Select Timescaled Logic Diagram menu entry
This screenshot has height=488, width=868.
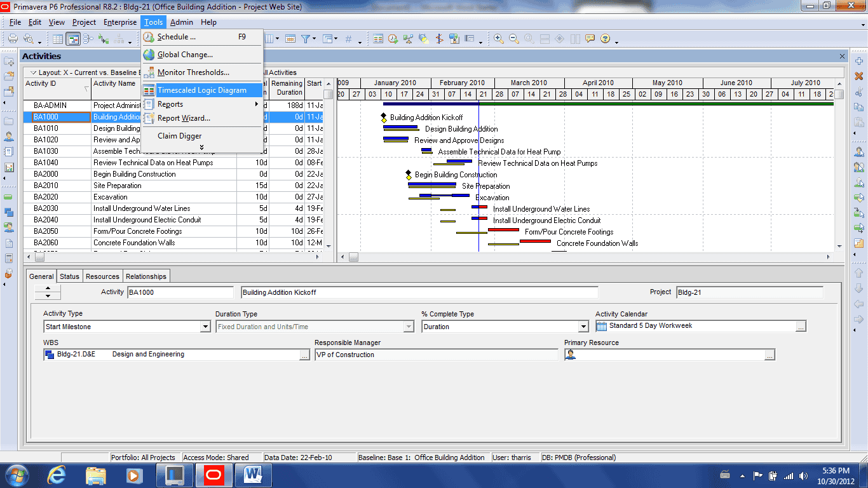(201, 90)
